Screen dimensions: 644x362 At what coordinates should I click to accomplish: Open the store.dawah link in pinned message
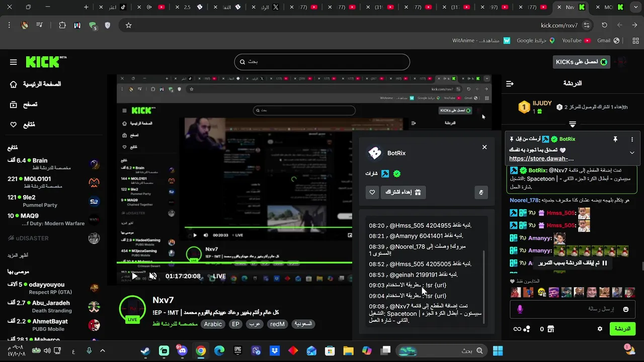pyautogui.click(x=541, y=159)
